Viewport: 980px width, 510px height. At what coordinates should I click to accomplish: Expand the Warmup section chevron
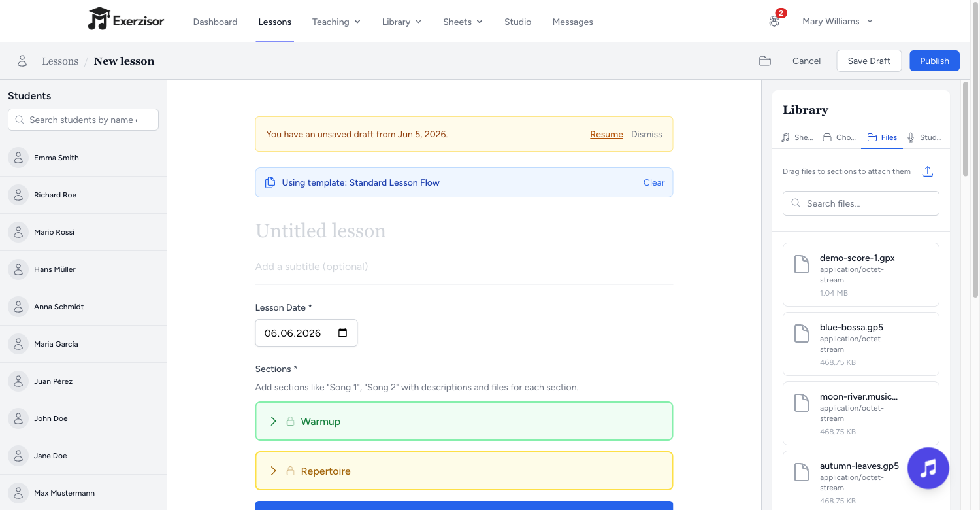coord(274,421)
